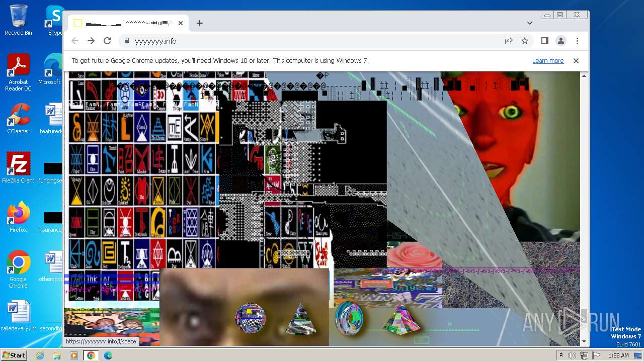This screenshot has width=644, height=362.
Task: Go forward in browser history
Action: pyautogui.click(x=91, y=41)
